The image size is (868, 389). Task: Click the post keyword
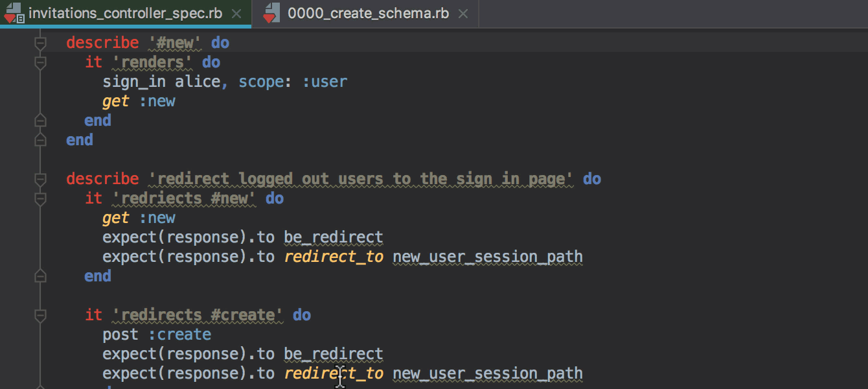[120, 335]
